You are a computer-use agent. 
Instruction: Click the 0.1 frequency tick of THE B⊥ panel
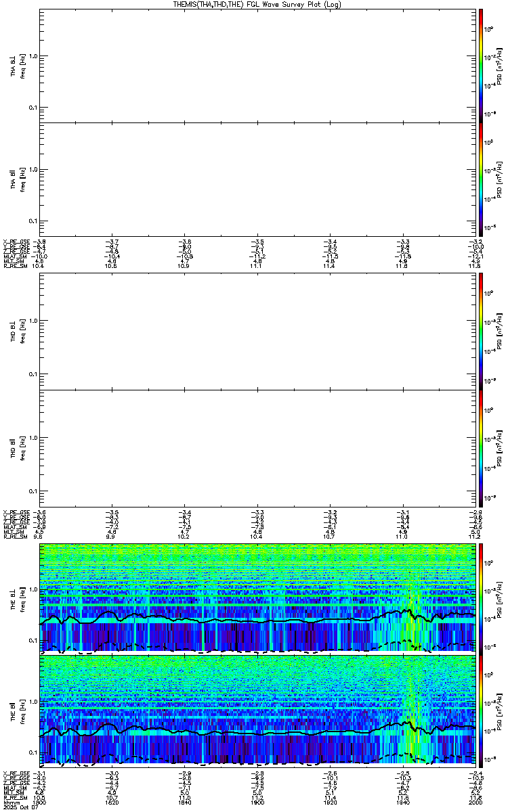click(x=33, y=639)
